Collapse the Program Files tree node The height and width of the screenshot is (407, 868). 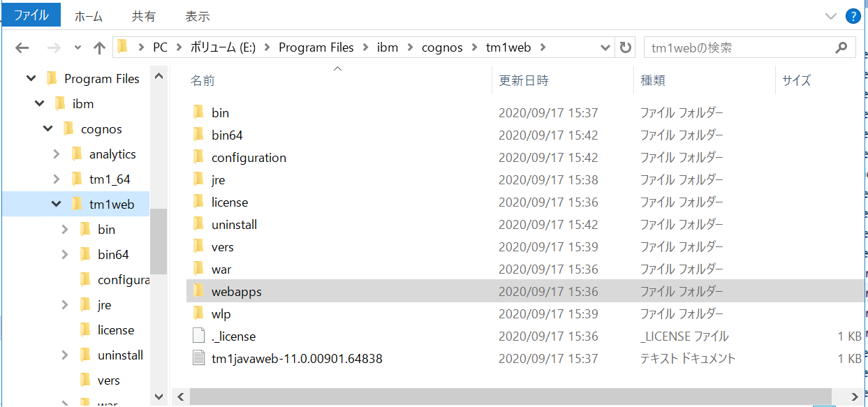pyautogui.click(x=31, y=79)
